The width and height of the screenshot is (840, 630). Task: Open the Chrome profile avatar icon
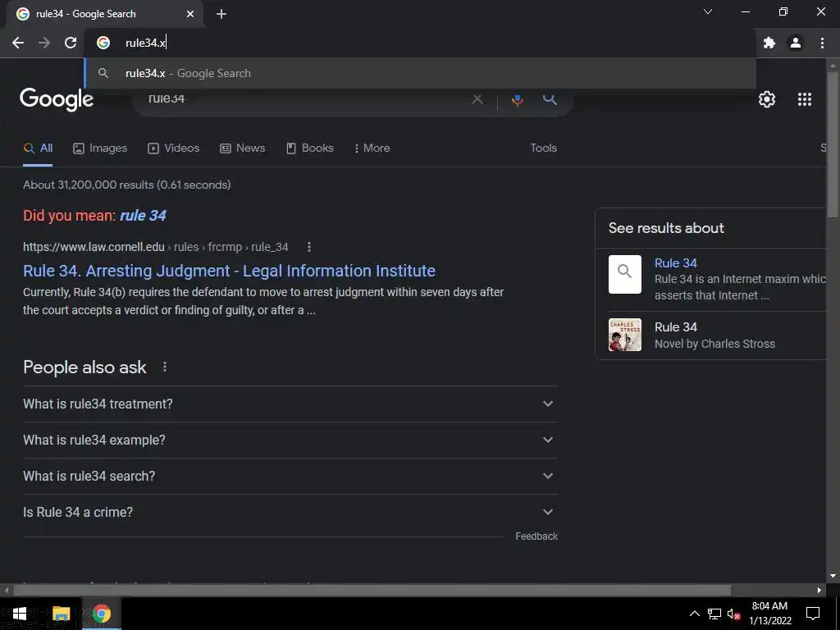(796, 43)
